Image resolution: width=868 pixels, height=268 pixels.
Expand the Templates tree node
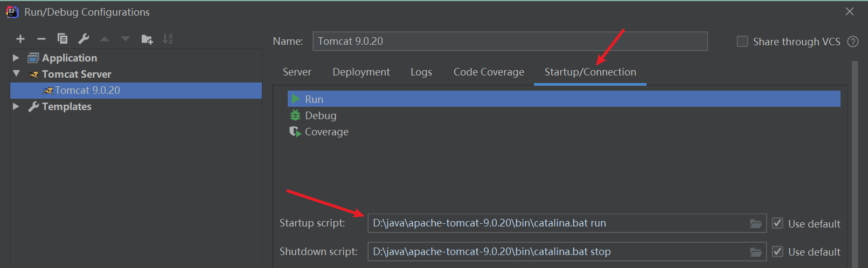(16, 106)
